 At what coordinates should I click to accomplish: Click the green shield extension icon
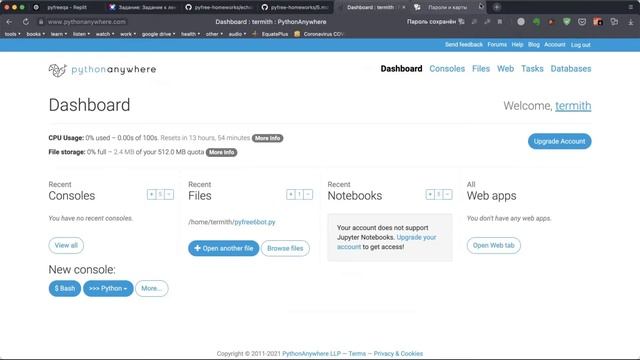coord(567,22)
